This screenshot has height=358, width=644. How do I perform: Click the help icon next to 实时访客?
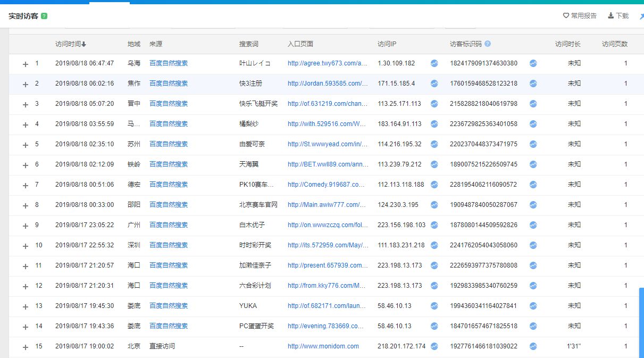click(x=44, y=16)
